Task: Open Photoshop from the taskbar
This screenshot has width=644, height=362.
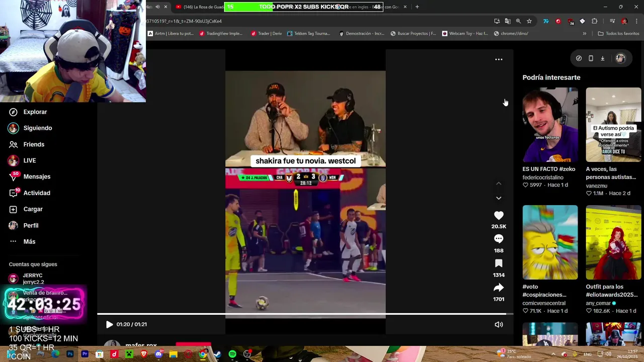Action: point(70,354)
